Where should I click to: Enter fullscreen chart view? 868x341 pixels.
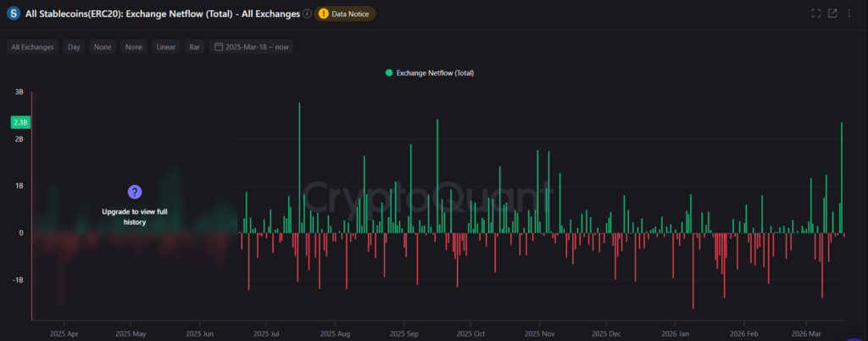pyautogui.click(x=815, y=14)
